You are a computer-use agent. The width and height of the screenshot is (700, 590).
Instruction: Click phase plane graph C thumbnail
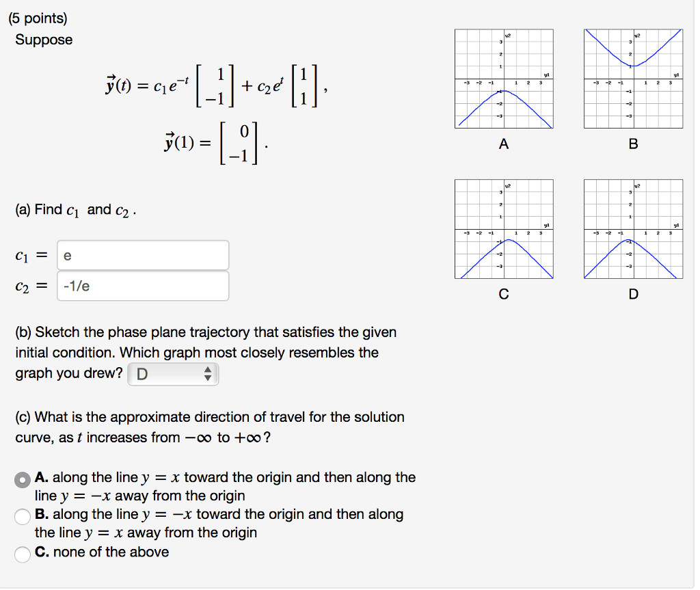503,229
